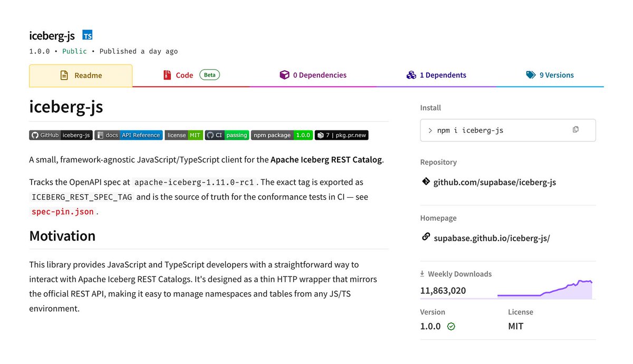Click the apache-iceberg-1.11.0-rc1 code text
This screenshot has height=364, width=633.
pyautogui.click(x=194, y=182)
